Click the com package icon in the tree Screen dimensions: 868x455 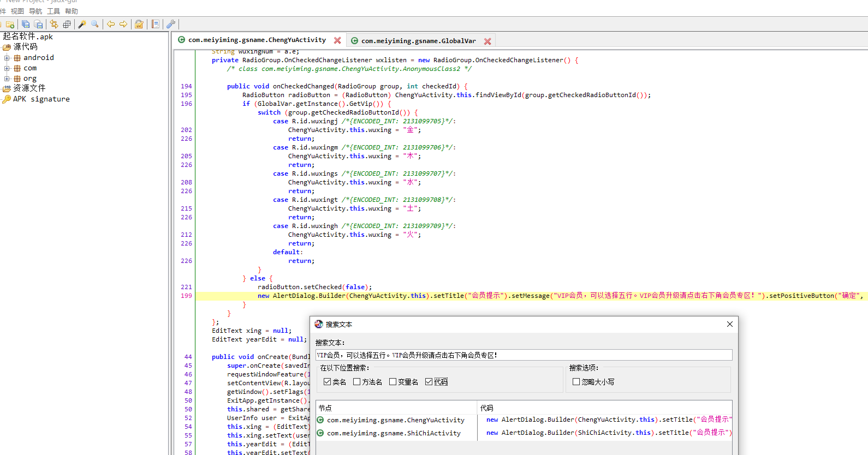point(17,68)
